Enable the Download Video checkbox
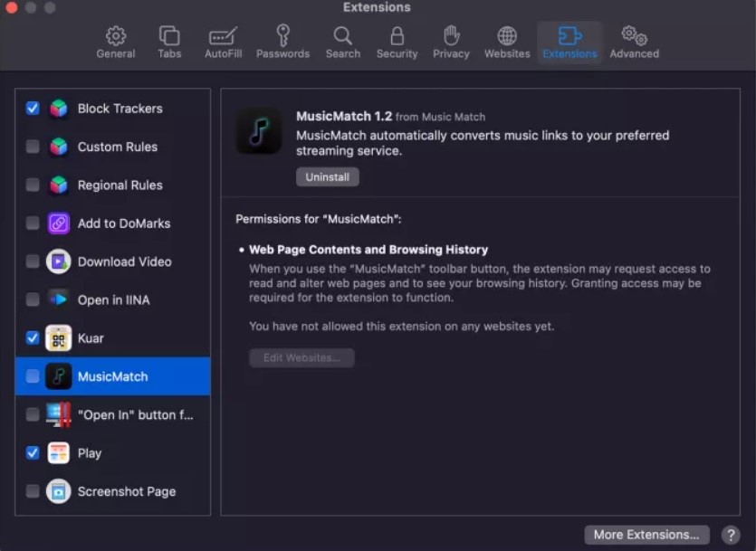 pyautogui.click(x=33, y=261)
